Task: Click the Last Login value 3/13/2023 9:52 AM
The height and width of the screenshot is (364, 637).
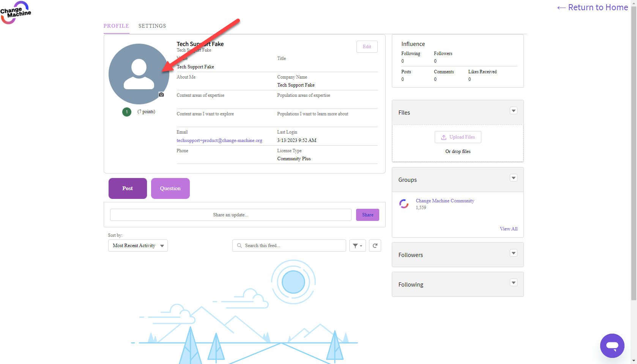Action: click(297, 140)
